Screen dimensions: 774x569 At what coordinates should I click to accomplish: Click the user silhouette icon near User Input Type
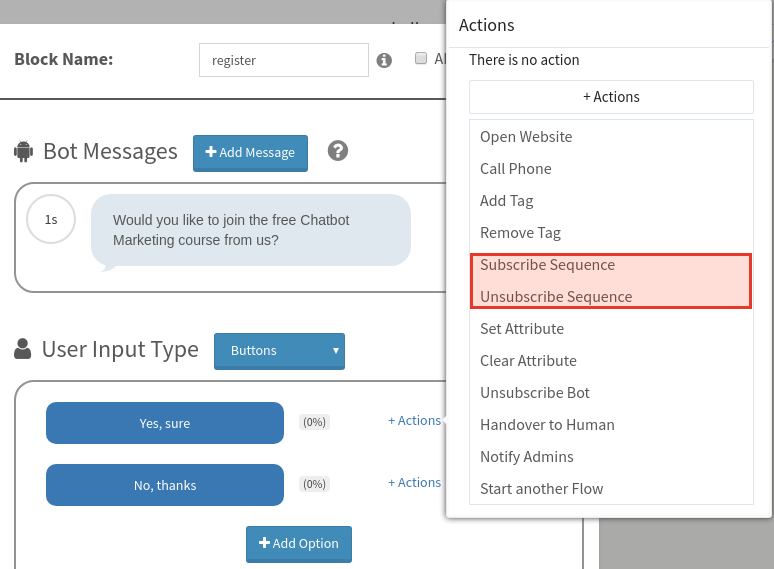tap(23, 349)
